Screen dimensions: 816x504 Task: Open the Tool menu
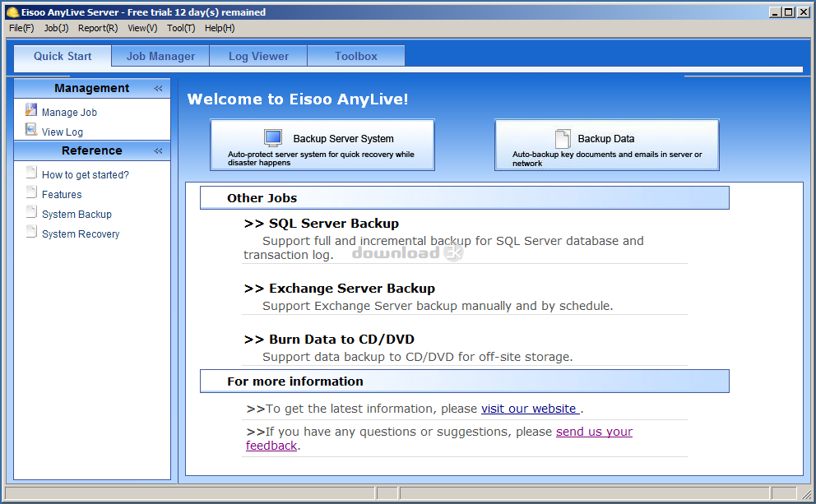pyautogui.click(x=181, y=28)
